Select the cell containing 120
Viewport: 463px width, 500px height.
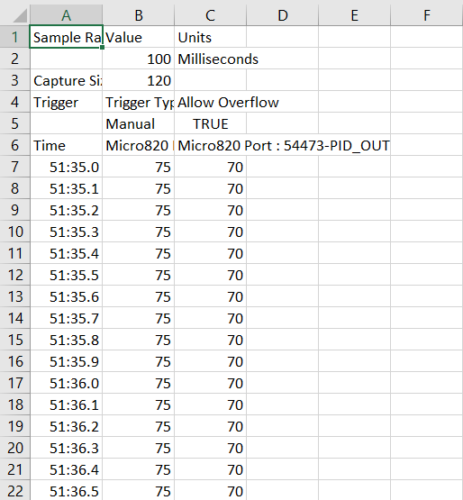tap(138, 80)
